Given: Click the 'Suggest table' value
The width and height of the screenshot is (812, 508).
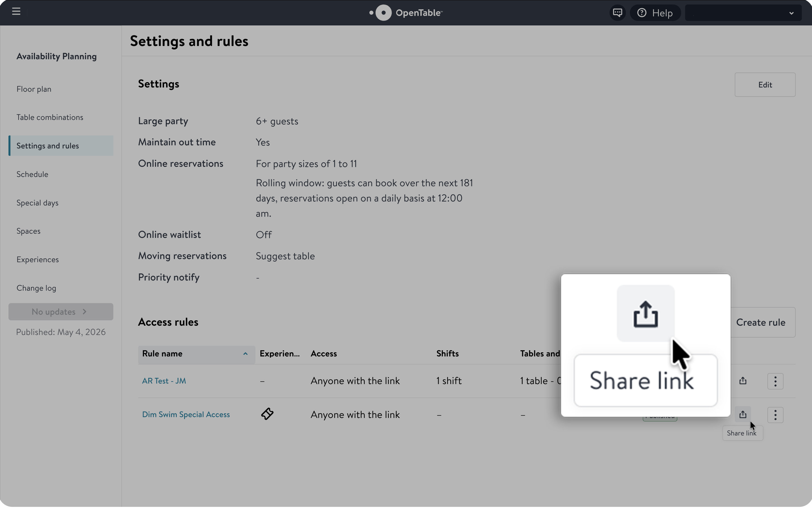Looking at the screenshot, I should 285,256.
